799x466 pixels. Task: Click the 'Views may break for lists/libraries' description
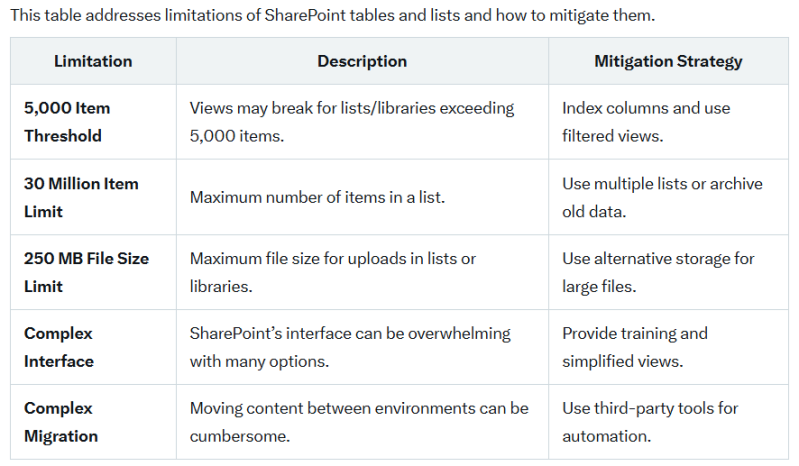pos(351,122)
